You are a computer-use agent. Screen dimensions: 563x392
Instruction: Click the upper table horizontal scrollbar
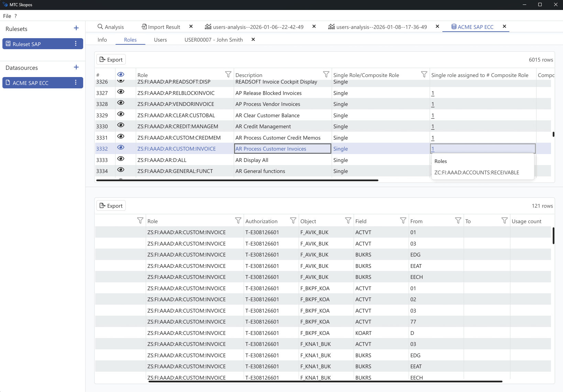pos(237,180)
